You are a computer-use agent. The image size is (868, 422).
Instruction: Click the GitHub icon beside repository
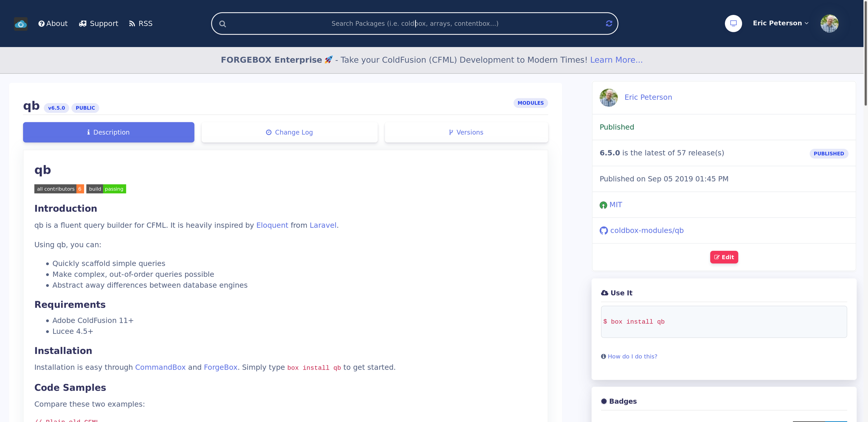(604, 231)
